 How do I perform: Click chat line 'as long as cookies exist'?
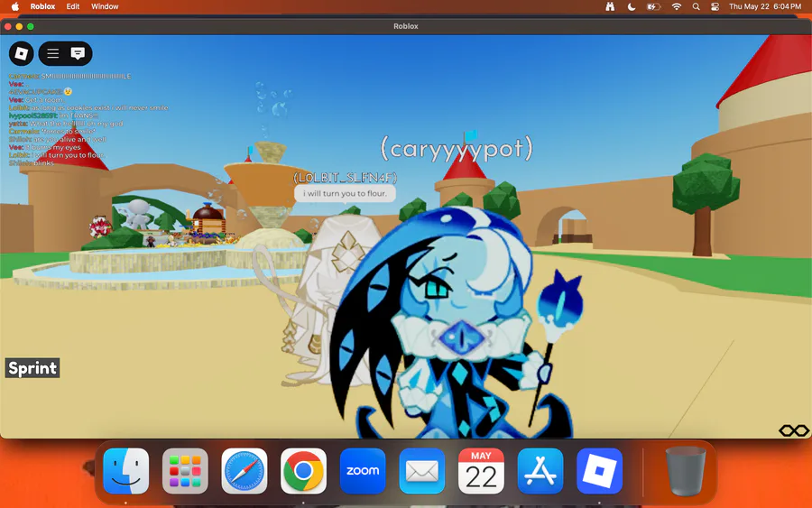click(88, 107)
